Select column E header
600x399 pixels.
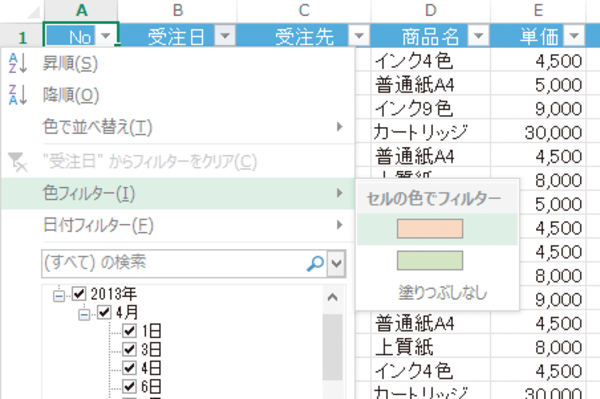coord(538,11)
